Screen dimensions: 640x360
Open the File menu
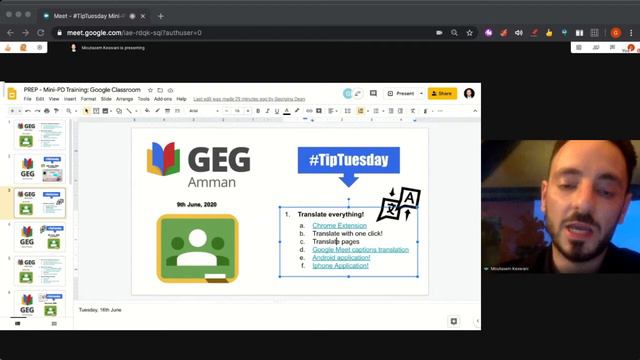coord(27,99)
